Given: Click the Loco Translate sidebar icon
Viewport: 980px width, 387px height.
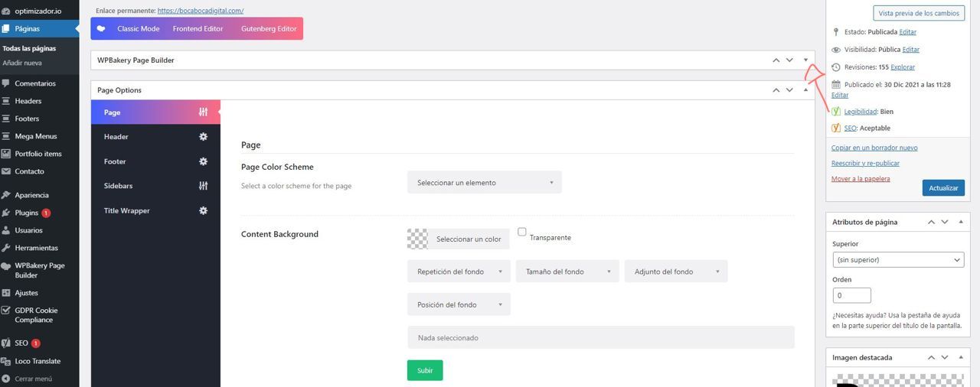Looking at the screenshot, I should pos(7,361).
